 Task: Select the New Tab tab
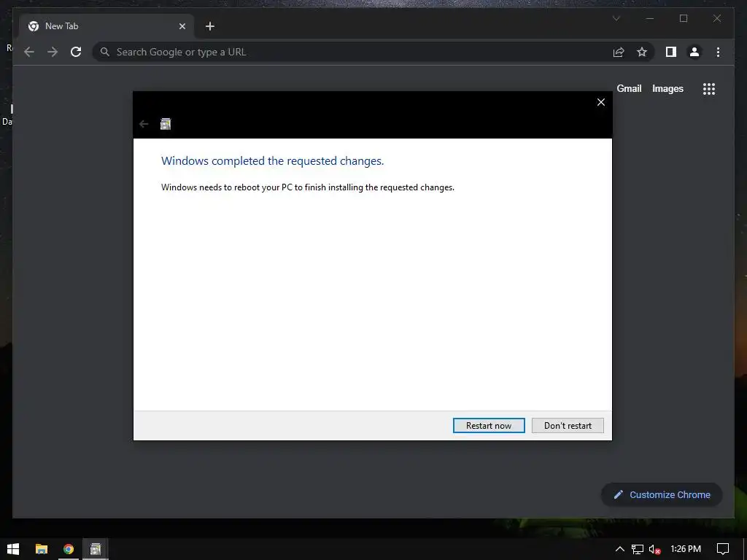pyautogui.click(x=107, y=26)
